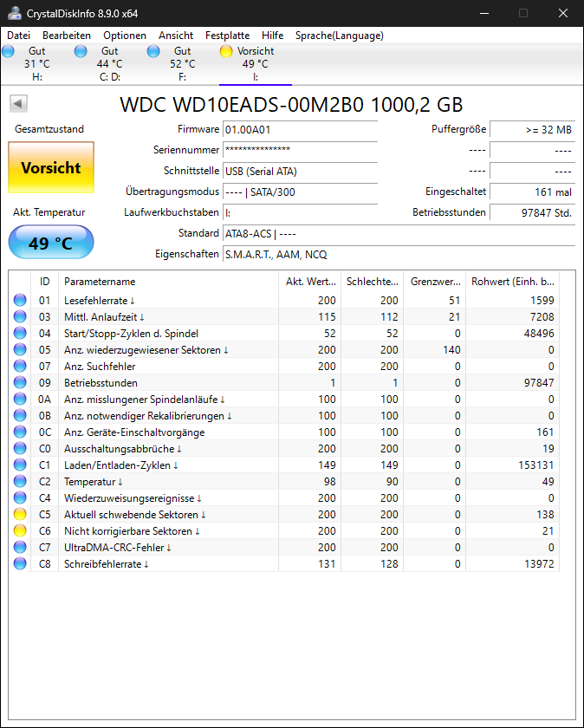The height and width of the screenshot is (728, 584).
Task: Click status orb of Lesefehlerrate row
Action: tap(20, 301)
